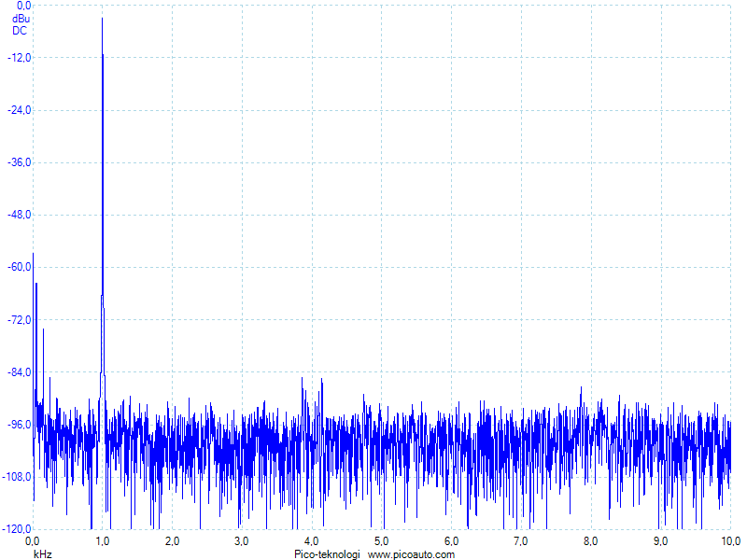Click the 4,0 kHz frequency label

click(x=312, y=541)
